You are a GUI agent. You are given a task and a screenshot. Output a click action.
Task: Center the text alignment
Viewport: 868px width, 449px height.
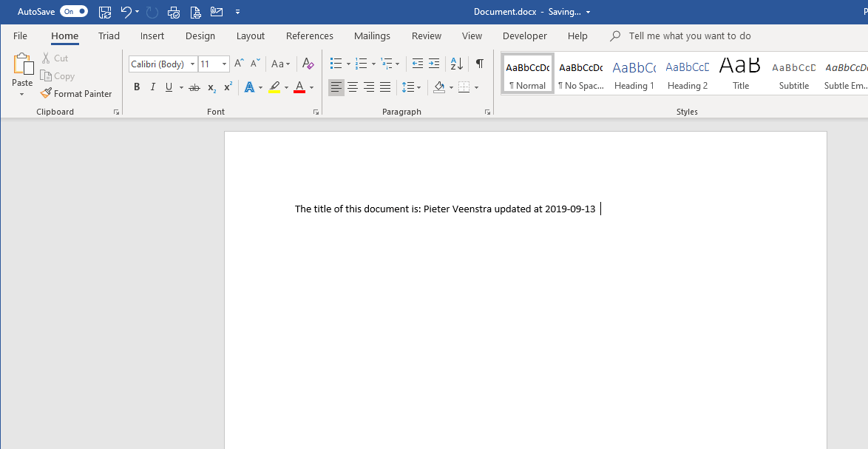(353, 87)
